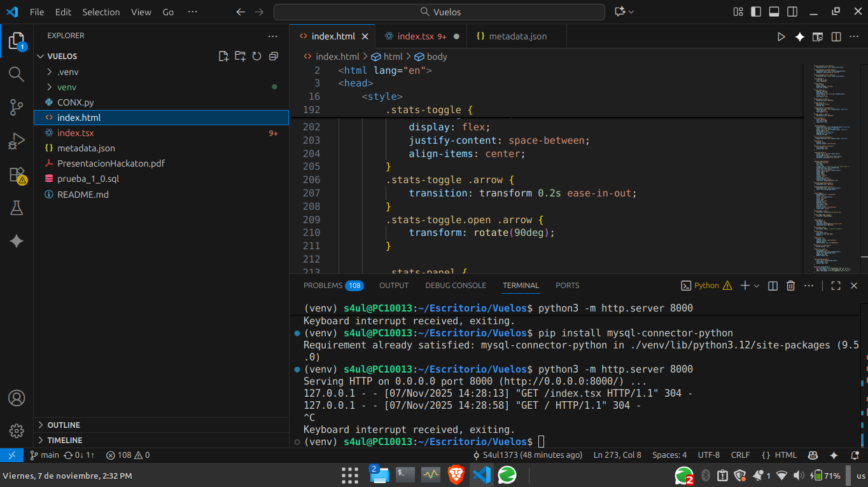Screen dimensions: 868x487
Task: Open Run and Debug view
Action: [x=17, y=141]
